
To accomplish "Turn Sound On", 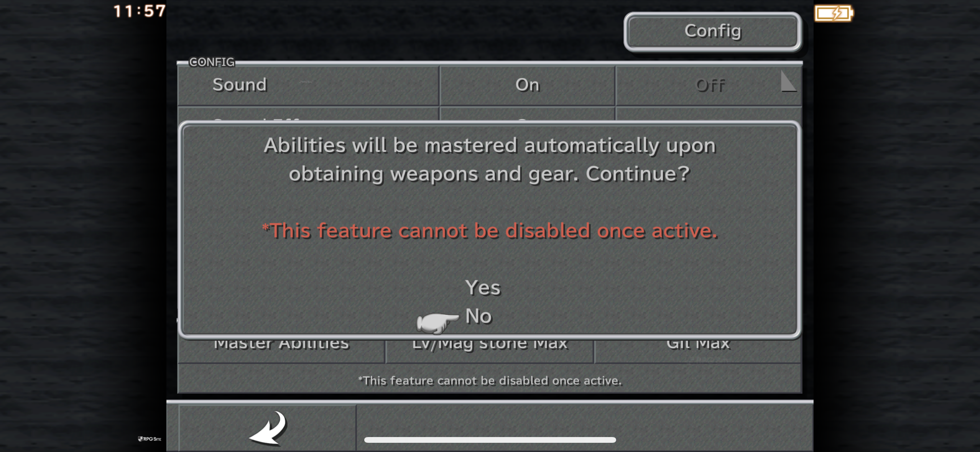I will 527,85.
